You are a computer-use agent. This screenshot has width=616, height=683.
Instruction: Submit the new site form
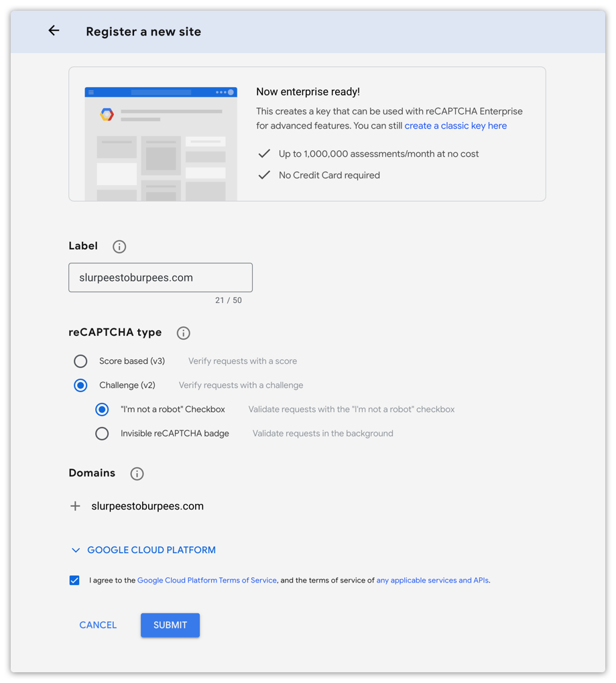[170, 625]
